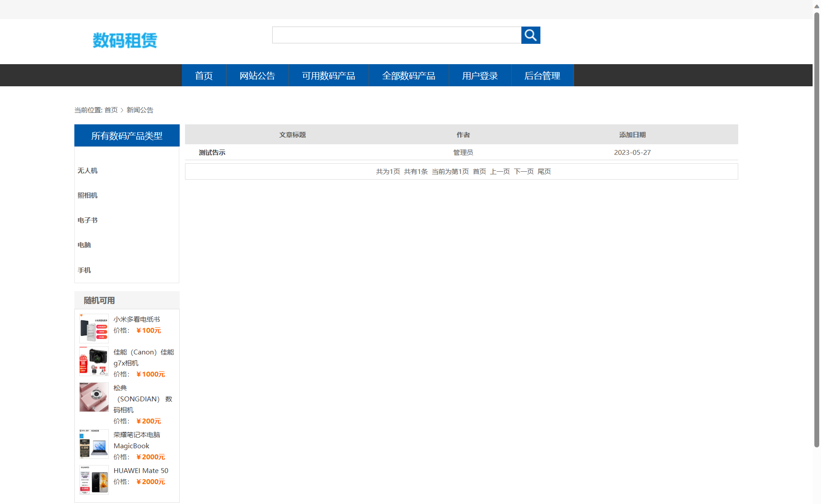
Task: Open the 网站公告 navigation menu
Action: [x=257, y=75]
